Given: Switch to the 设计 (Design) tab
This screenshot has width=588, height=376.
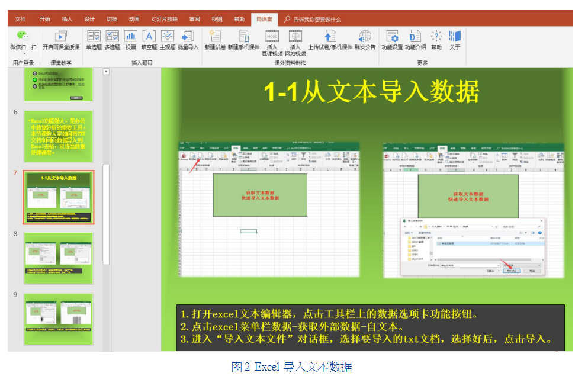Looking at the screenshot, I should coord(89,19).
